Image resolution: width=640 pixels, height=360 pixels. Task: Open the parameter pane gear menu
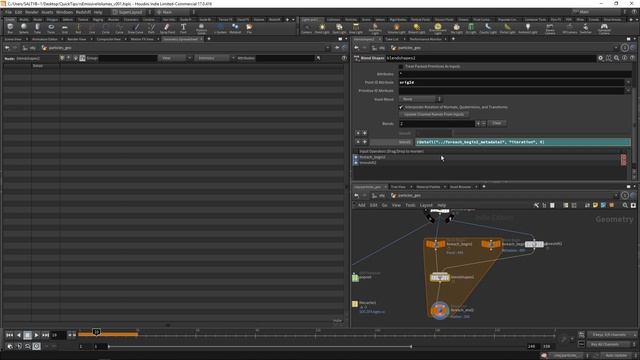[x=601, y=58]
